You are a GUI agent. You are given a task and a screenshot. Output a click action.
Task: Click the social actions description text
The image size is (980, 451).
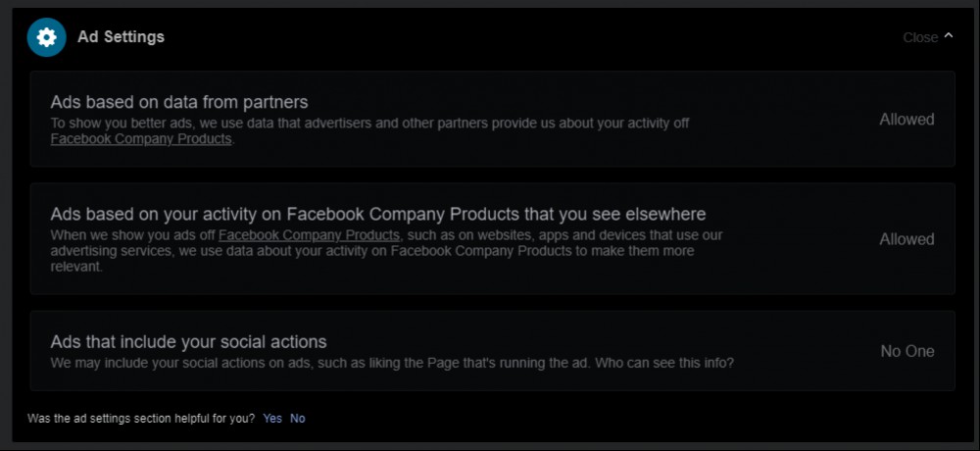(x=392, y=363)
